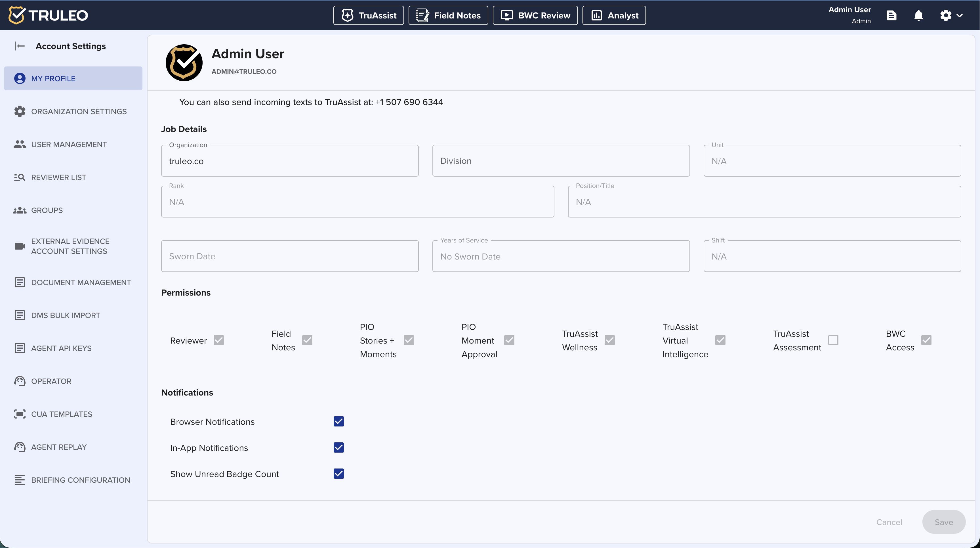Viewport: 980px width, 548px height.
Task: Open DOCUMENT MANAGEMENT section
Action: point(73,282)
